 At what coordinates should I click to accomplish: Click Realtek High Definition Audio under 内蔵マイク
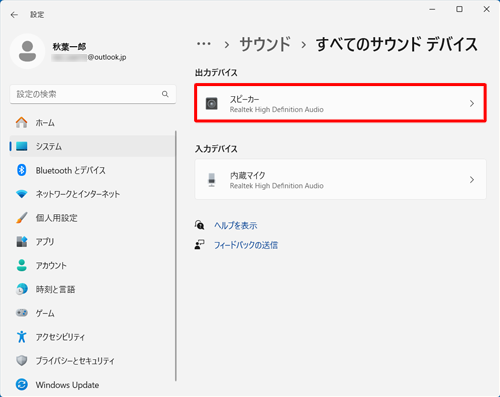pos(277,186)
